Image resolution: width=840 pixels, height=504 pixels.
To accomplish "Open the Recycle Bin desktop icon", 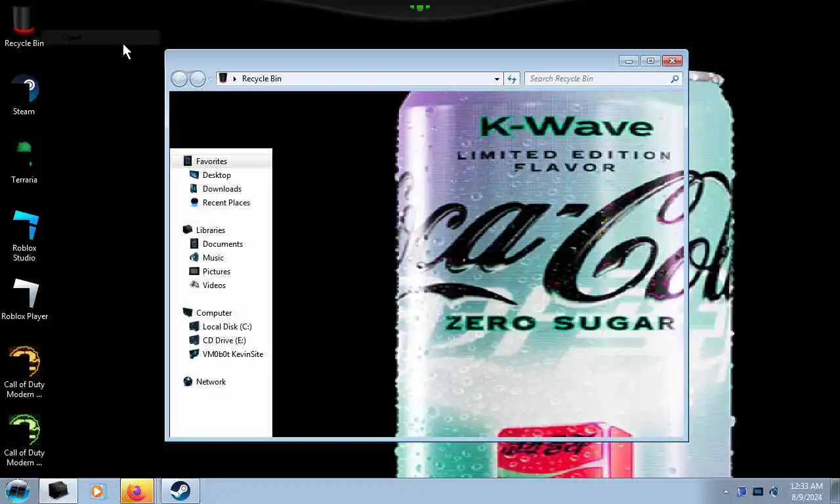I will [x=24, y=26].
